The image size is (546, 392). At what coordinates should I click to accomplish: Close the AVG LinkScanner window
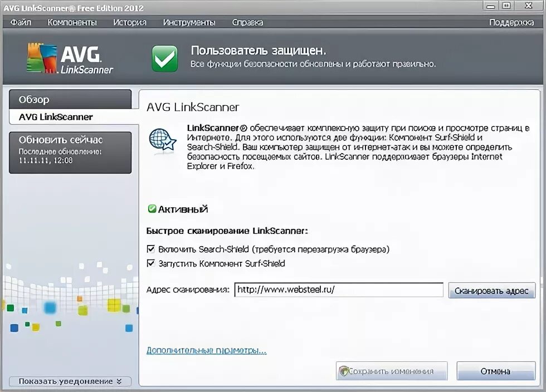coord(529,6)
